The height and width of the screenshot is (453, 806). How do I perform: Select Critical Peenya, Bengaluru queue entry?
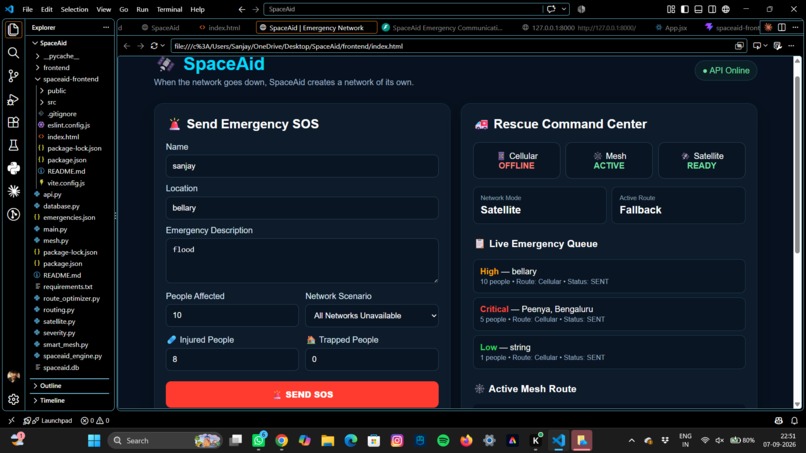(609, 314)
